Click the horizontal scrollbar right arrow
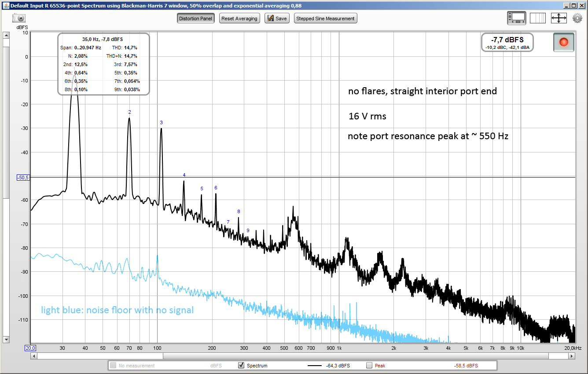The image size is (588, 374). coord(573,356)
